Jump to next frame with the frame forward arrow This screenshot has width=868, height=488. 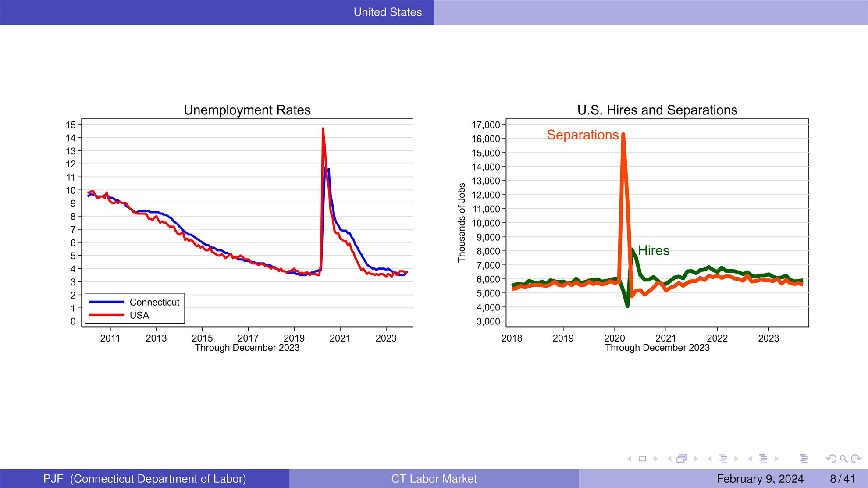point(696,459)
